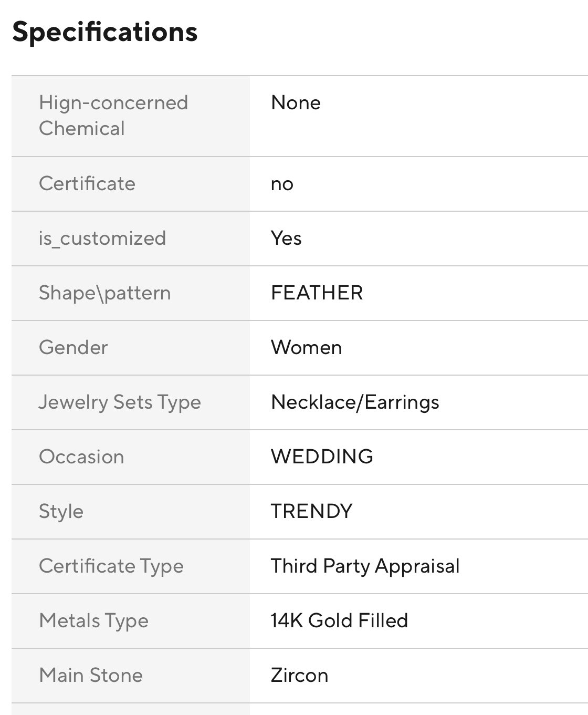
Task: Select the FEATHER value
Action: point(317,293)
